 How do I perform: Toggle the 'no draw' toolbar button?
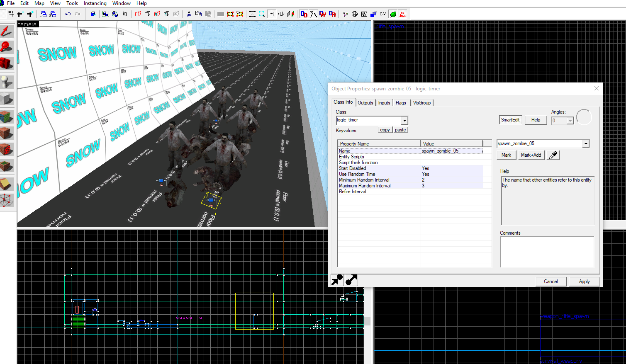point(402,14)
